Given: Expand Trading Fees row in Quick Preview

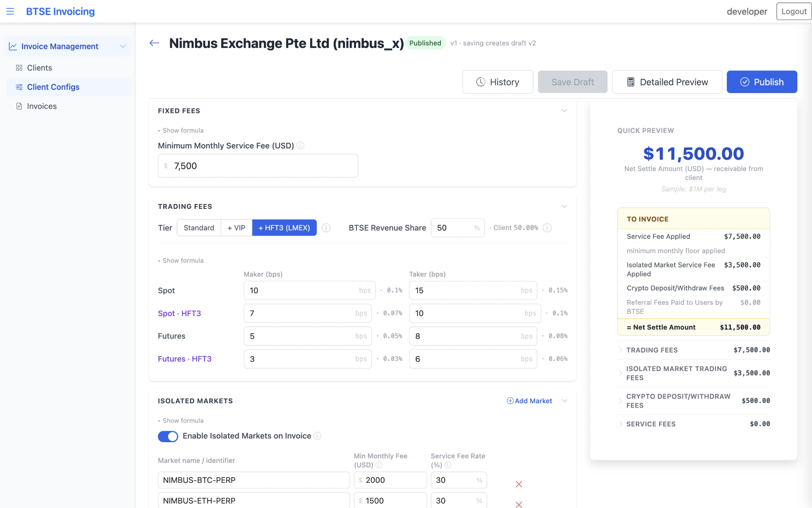Looking at the screenshot, I should coord(693,350).
